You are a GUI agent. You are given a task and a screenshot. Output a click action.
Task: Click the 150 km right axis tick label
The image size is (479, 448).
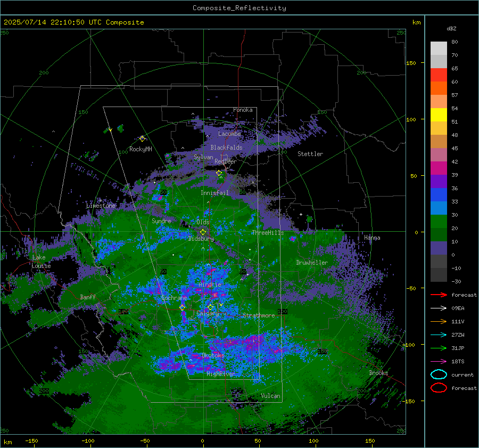[411, 63]
